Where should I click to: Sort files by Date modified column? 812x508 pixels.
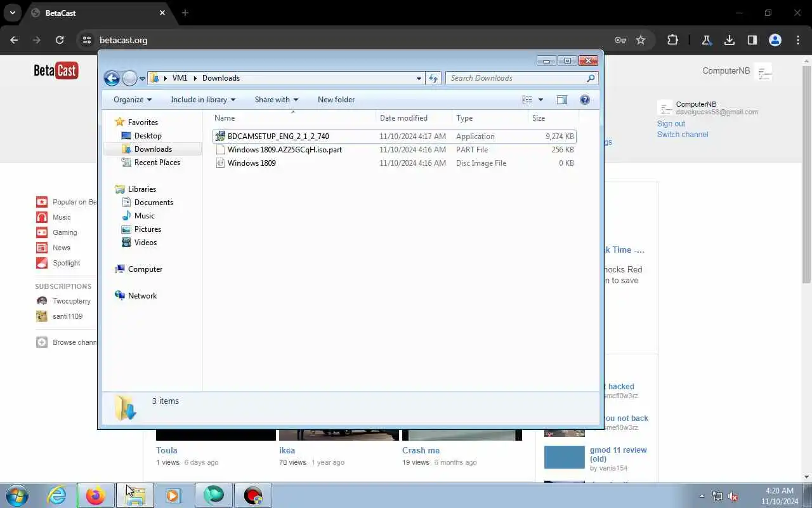coord(413,118)
